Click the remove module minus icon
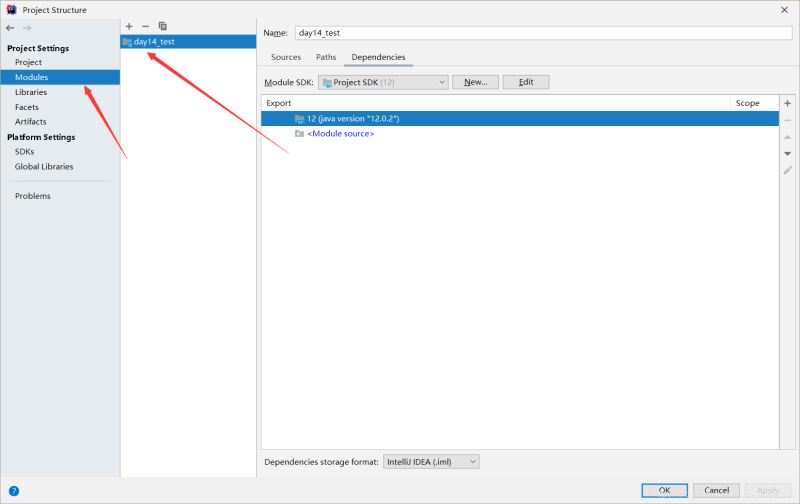 [145, 26]
